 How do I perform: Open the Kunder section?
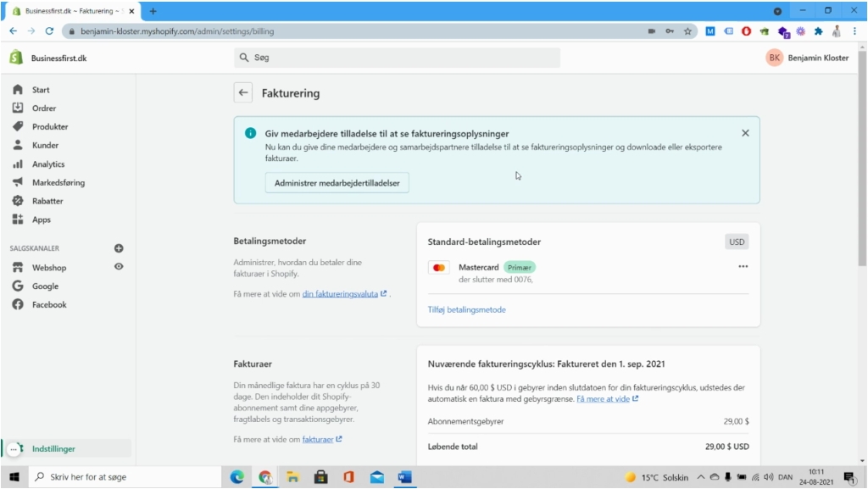[x=40, y=145]
